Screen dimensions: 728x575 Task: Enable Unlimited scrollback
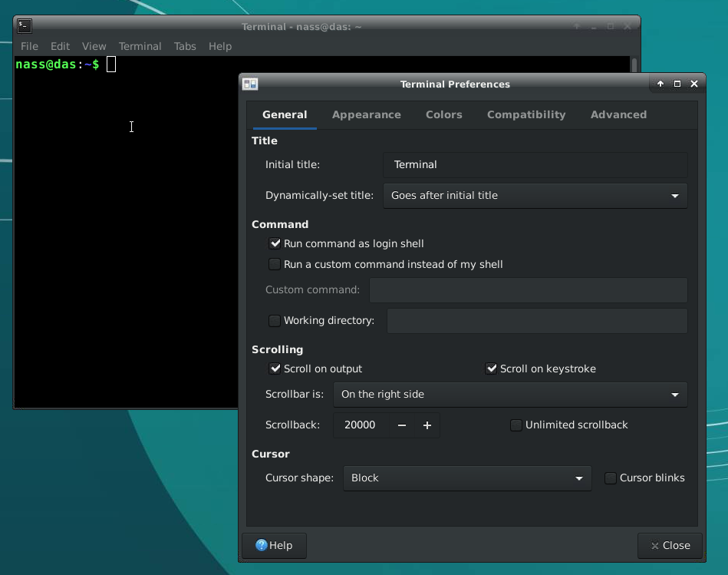(516, 425)
